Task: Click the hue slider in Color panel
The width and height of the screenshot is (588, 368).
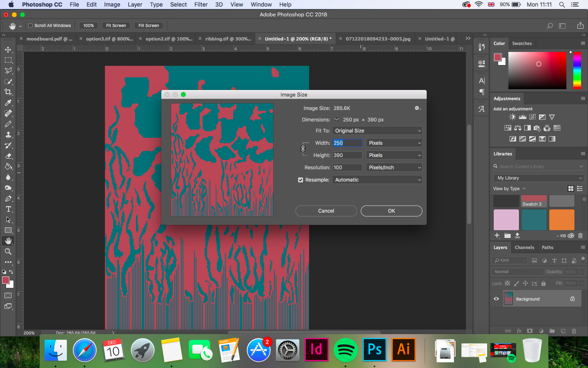Action: tap(577, 70)
